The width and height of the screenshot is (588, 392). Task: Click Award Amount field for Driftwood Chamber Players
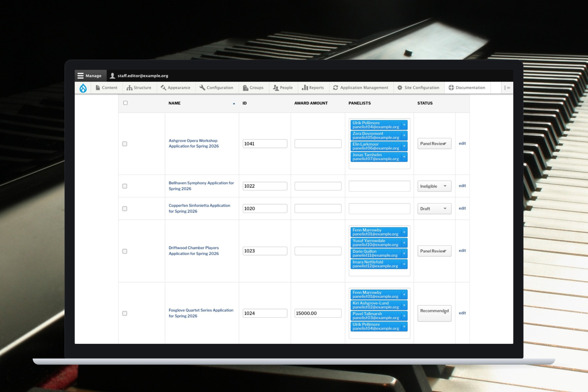point(318,251)
